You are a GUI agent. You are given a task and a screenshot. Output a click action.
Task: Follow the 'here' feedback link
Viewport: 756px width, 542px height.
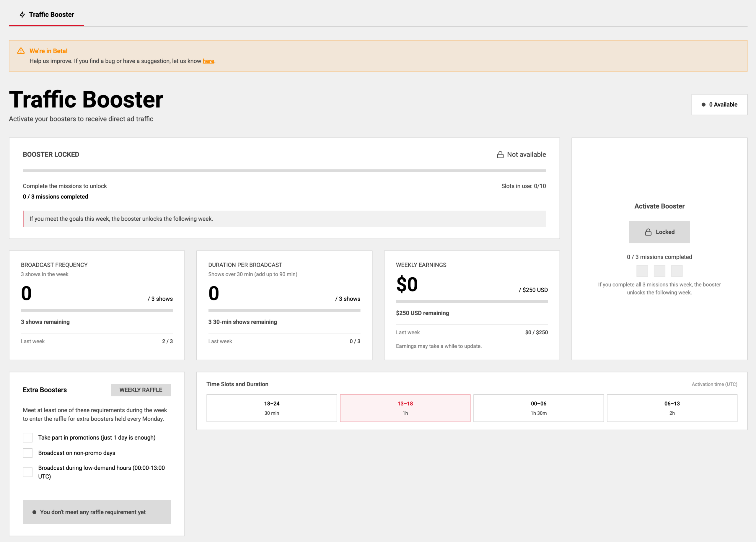point(208,61)
